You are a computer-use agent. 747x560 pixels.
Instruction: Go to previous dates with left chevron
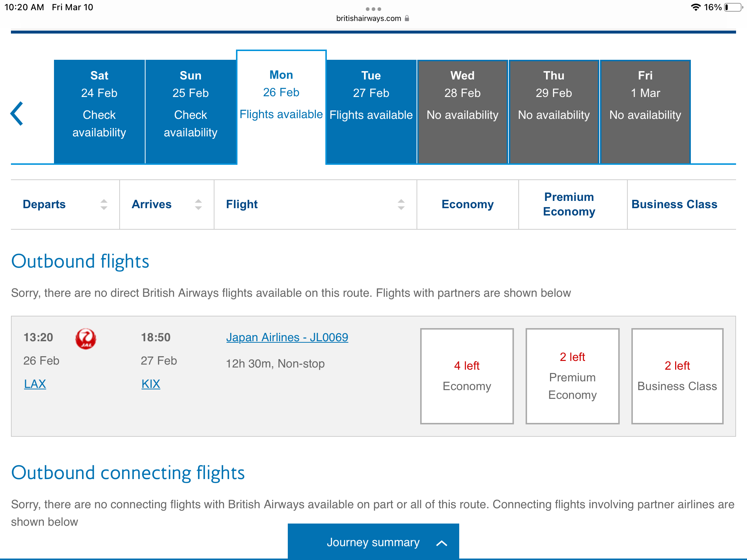(17, 113)
